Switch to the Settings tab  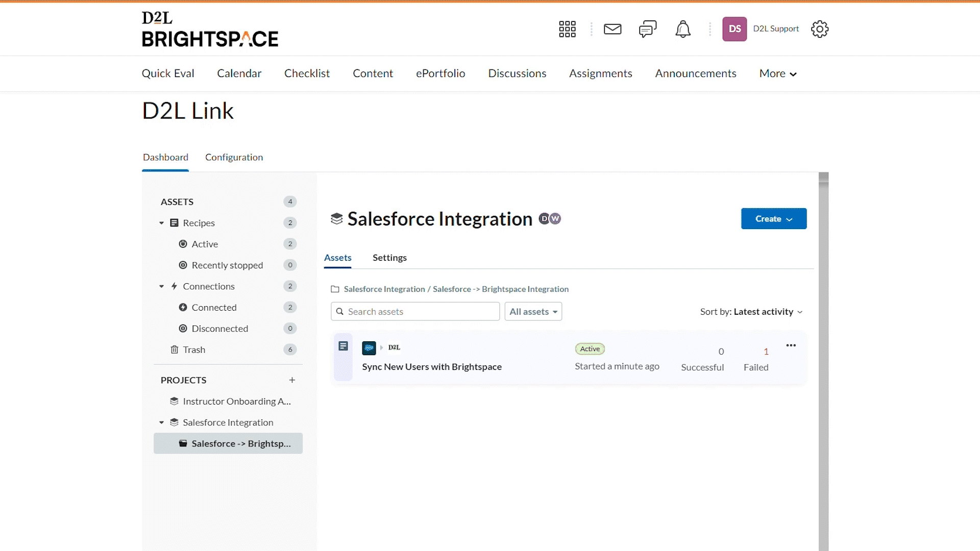click(389, 258)
